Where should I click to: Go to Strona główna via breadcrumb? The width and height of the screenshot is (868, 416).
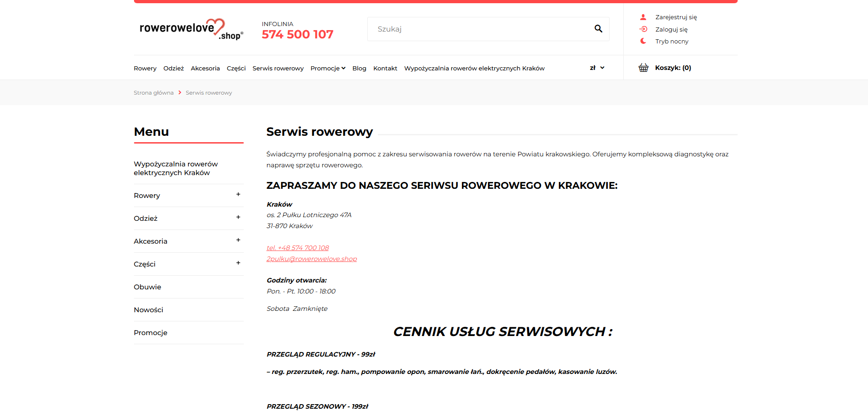tap(154, 92)
